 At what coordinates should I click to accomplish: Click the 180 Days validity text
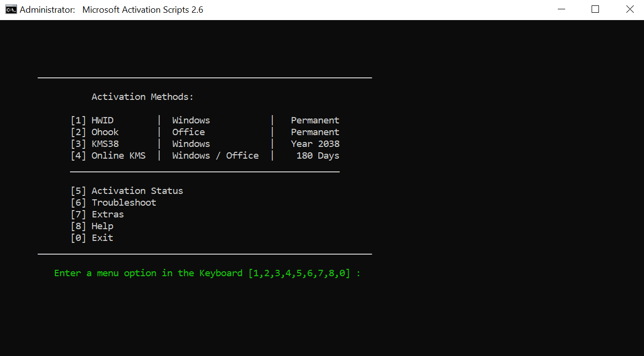317,156
